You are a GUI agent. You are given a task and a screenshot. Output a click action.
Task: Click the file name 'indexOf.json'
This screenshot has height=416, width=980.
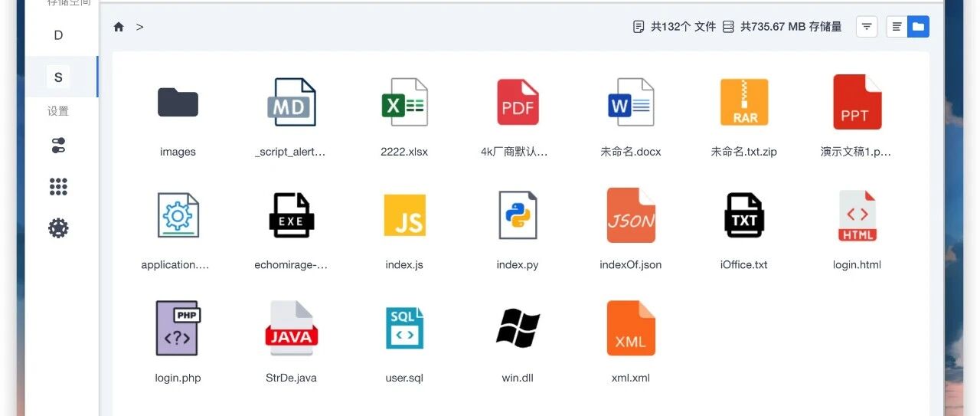click(631, 265)
